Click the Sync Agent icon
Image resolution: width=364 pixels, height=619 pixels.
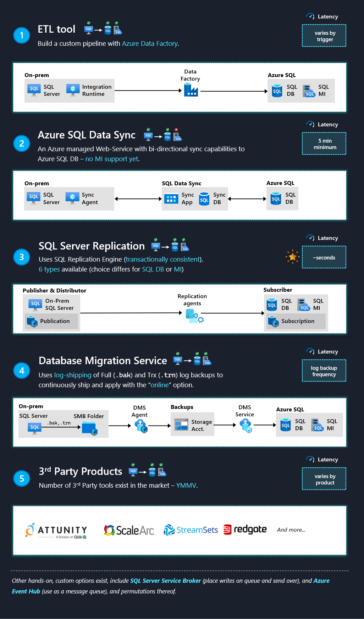72,198
